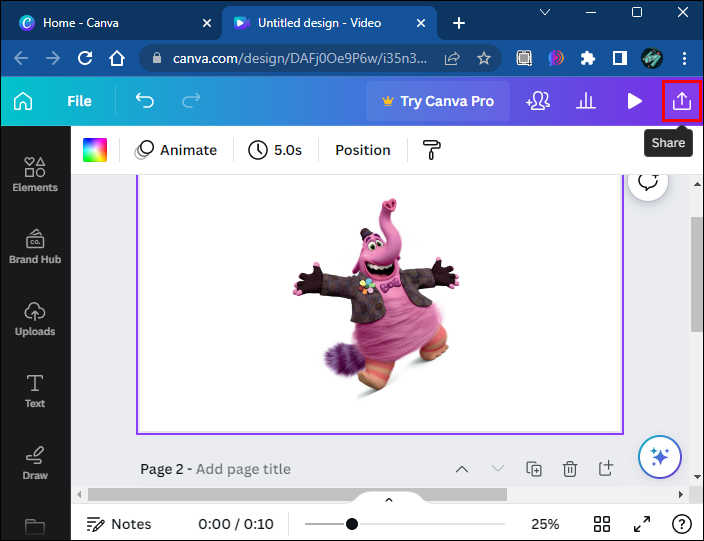Open the Brand Hub panel
Image resolution: width=704 pixels, height=541 pixels.
click(x=35, y=246)
